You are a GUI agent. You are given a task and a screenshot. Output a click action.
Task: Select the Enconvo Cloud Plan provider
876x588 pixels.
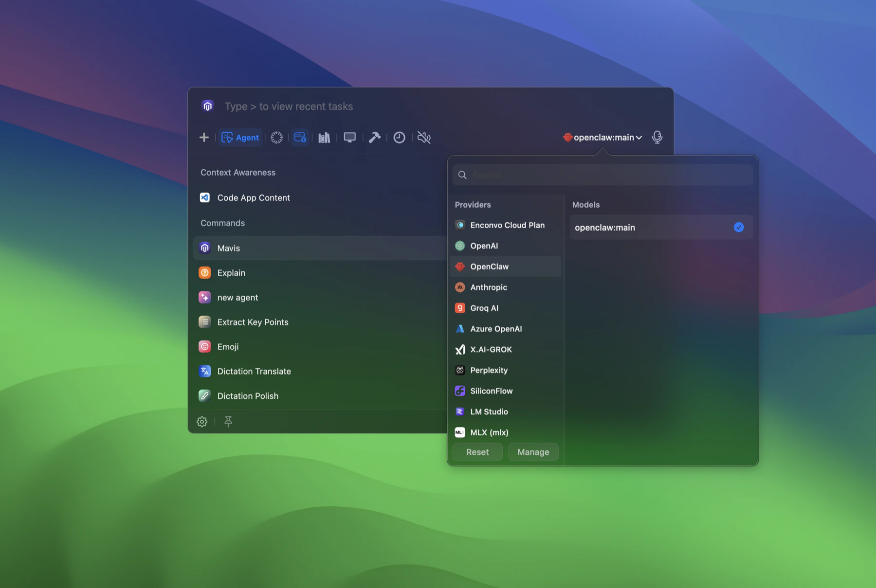(506, 225)
